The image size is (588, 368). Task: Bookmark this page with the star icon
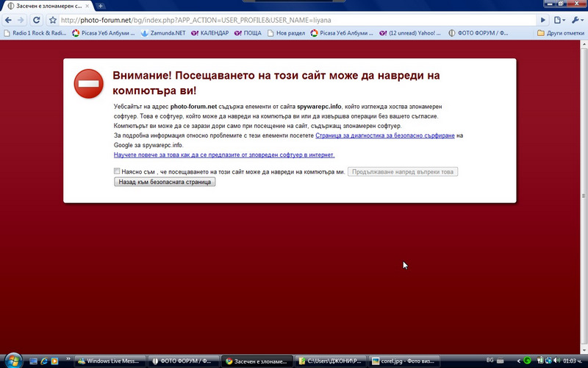coord(53,20)
